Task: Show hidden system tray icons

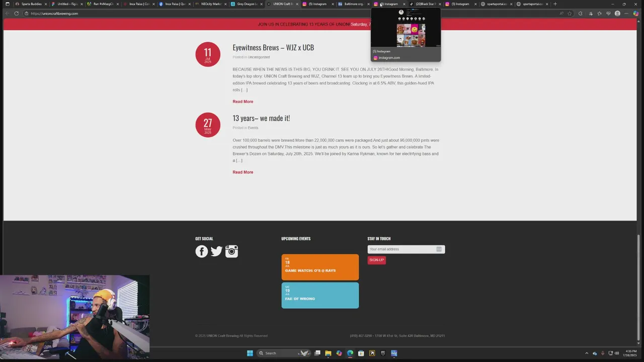Action: (586, 353)
